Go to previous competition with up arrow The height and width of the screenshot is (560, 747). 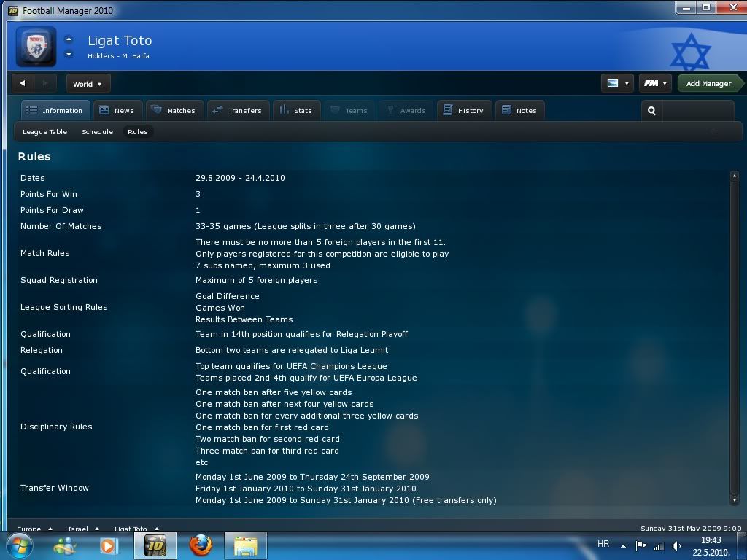point(69,40)
